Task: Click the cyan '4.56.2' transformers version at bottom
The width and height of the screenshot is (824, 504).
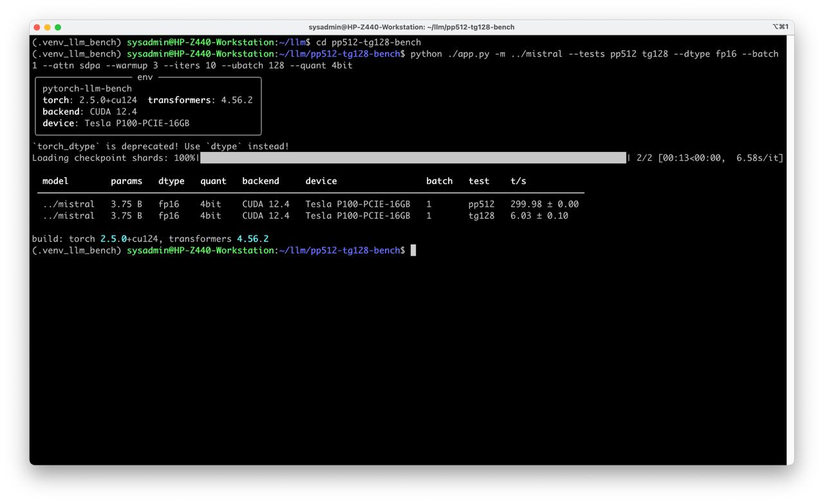Action: click(253, 239)
